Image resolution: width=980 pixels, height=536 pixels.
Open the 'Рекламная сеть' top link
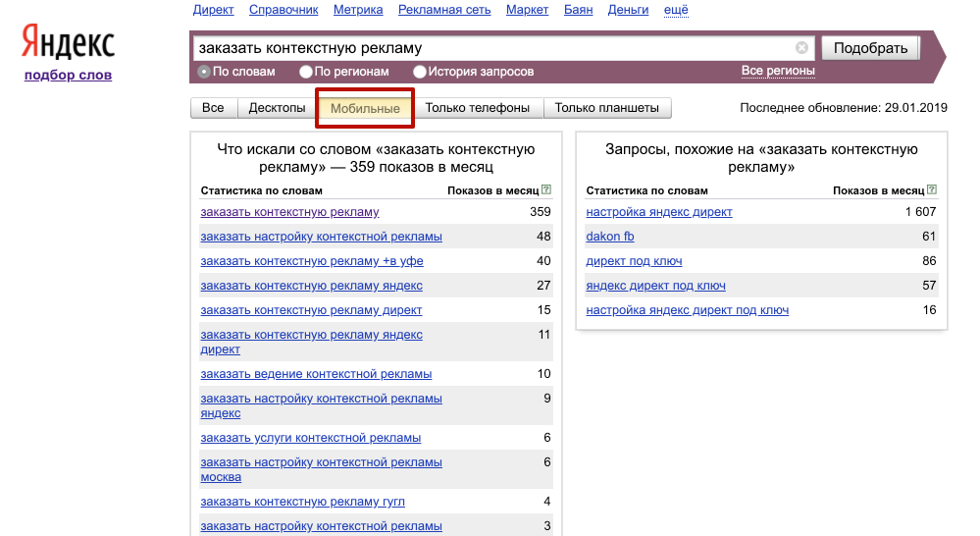coord(444,10)
